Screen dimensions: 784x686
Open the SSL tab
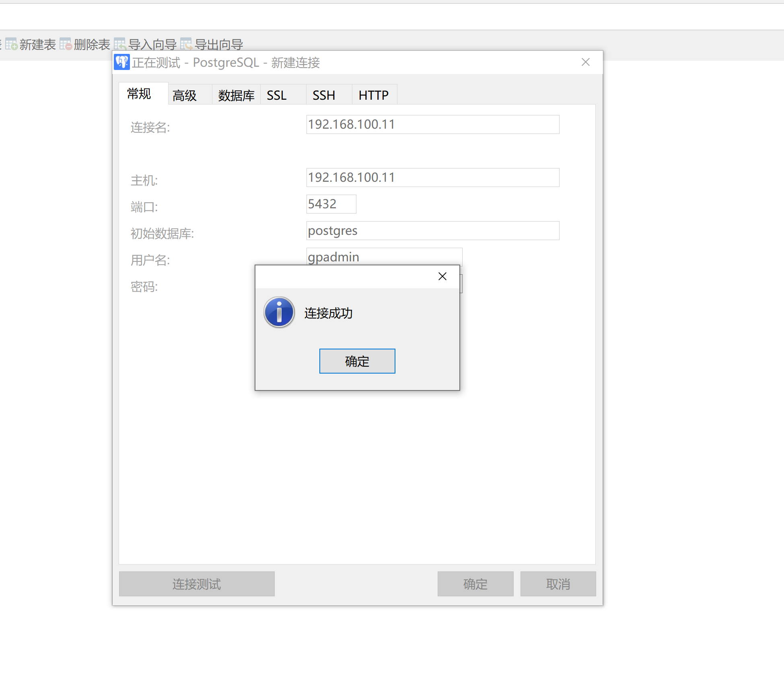283,95
